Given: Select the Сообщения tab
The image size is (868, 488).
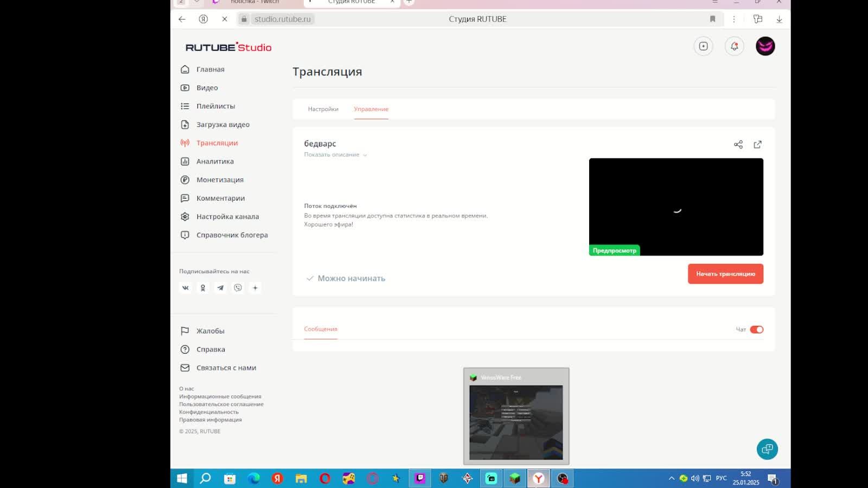Looking at the screenshot, I should click(x=321, y=329).
